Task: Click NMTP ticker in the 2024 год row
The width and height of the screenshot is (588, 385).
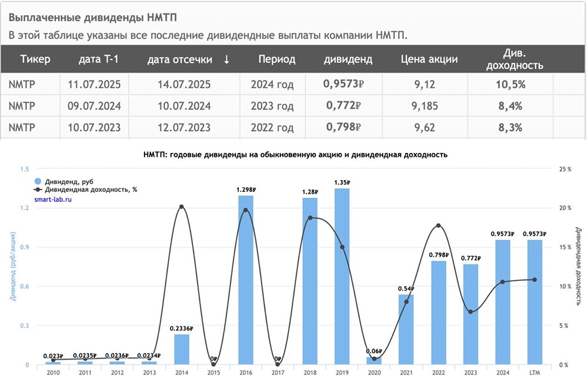Action: [x=22, y=84]
